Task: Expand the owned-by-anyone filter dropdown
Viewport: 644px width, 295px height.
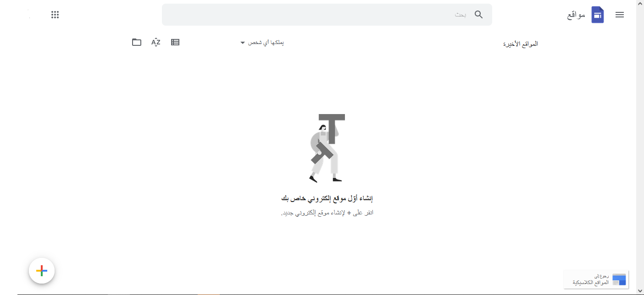Action: click(262, 43)
